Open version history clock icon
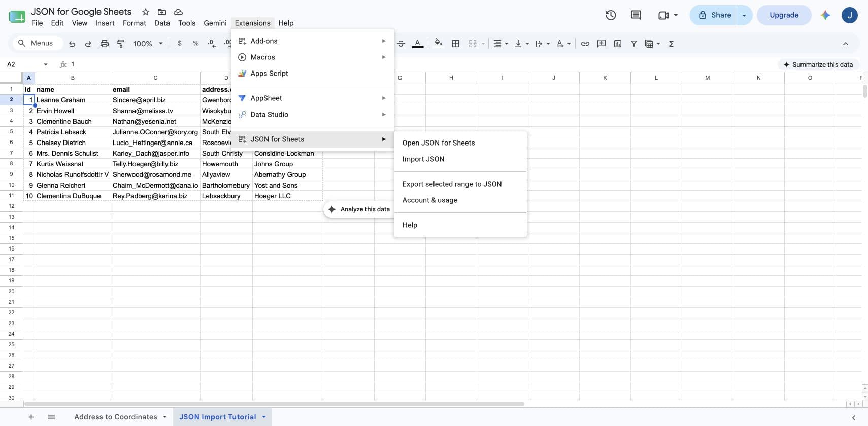 611,15
